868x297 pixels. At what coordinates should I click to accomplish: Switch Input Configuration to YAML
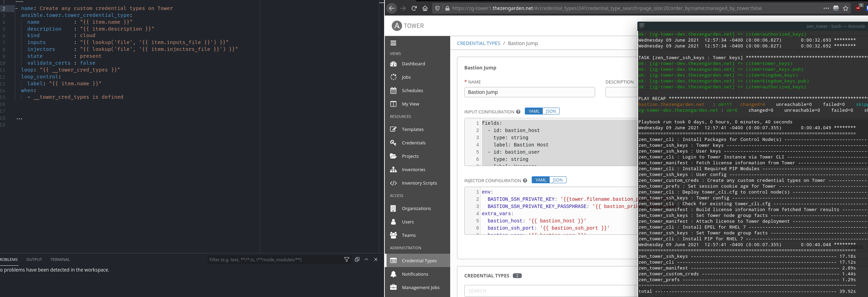point(534,111)
